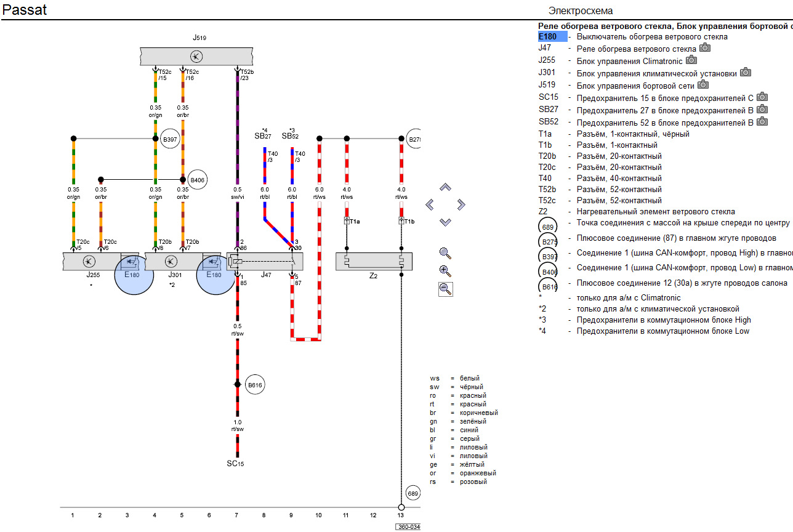Click the B616 node circle in the diagram
This screenshot has width=793, height=532.
coord(254,385)
